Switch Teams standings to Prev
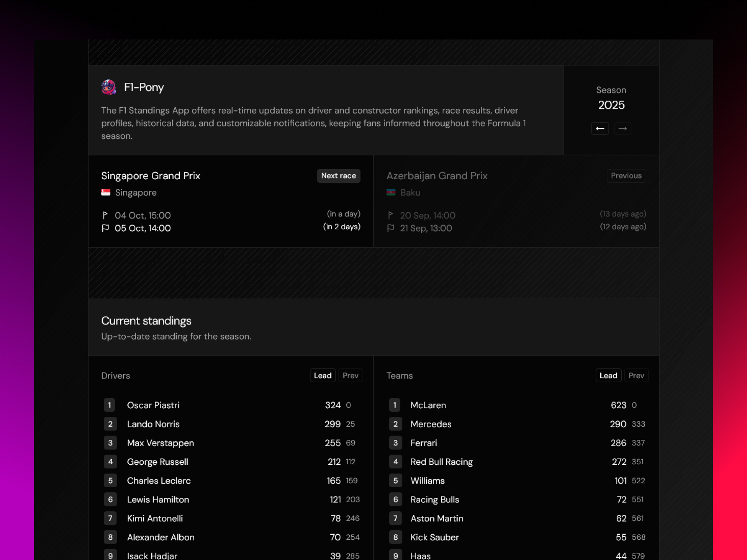 click(636, 376)
